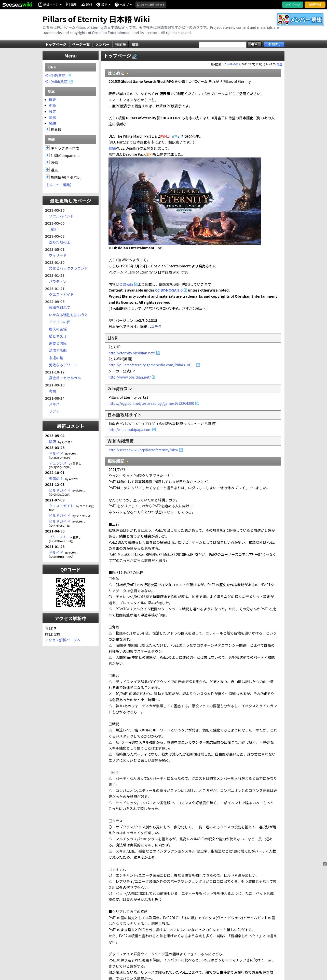Image resolution: width=327 pixels, height=980 pixels.
Task: Expand the 装備 tree node
Action: [x=47, y=163]
